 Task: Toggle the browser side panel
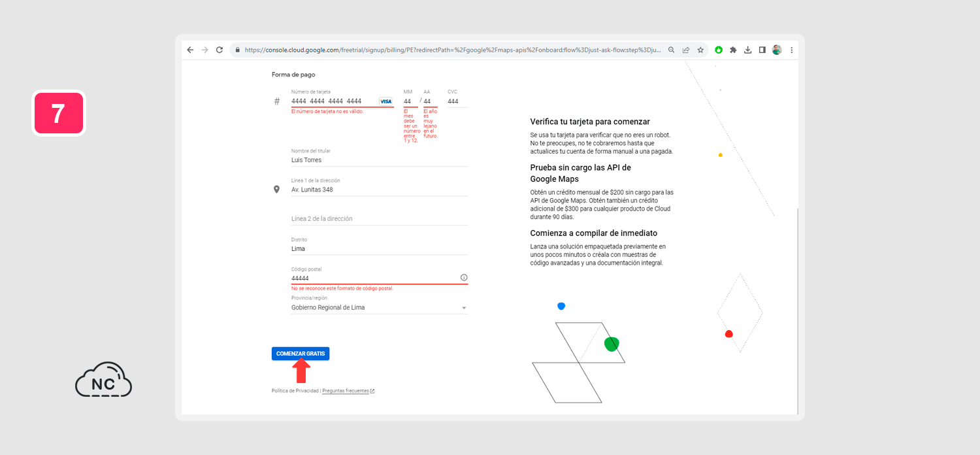click(x=762, y=50)
